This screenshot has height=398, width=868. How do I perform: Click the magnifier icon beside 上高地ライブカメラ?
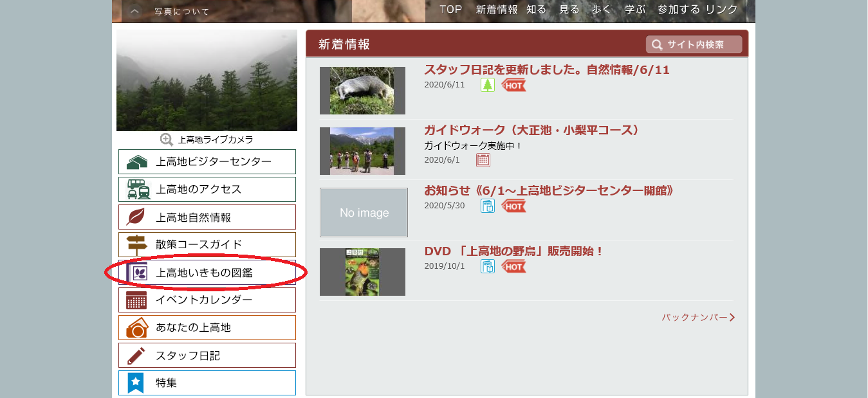(x=167, y=140)
